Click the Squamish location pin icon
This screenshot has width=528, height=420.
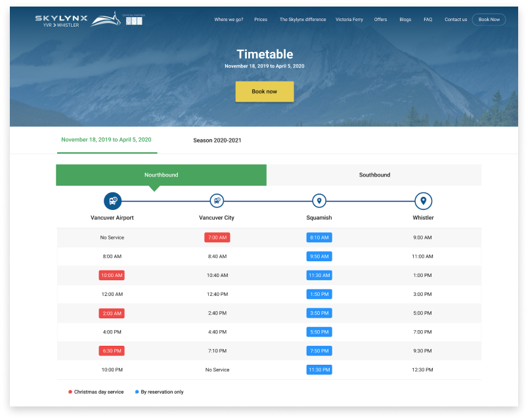(319, 201)
